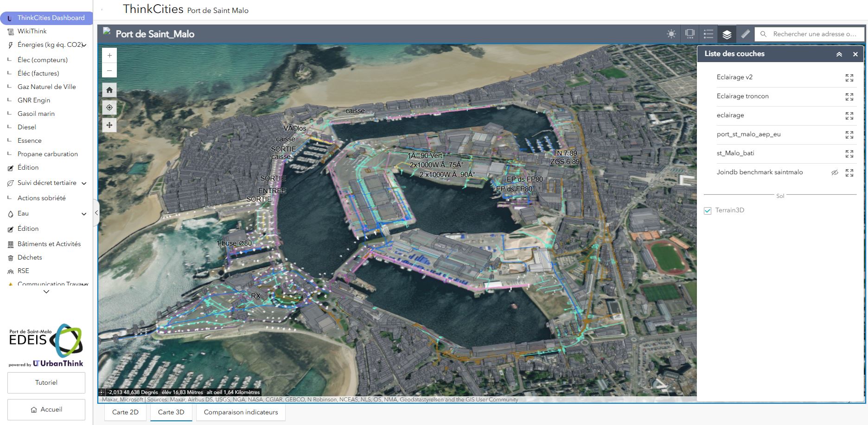Show the Joindb benchmark saintmalo layer
The height and width of the screenshot is (425, 868).
[x=835, y=172]
